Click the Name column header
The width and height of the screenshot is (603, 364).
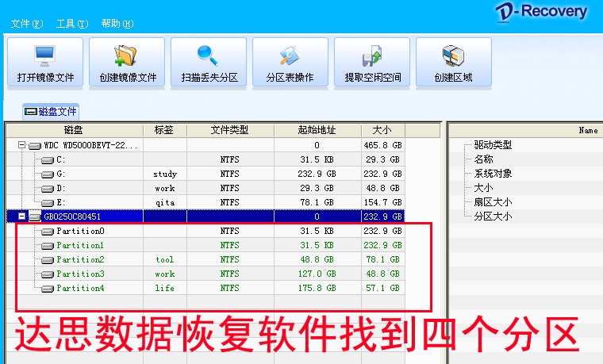[588, 130]
